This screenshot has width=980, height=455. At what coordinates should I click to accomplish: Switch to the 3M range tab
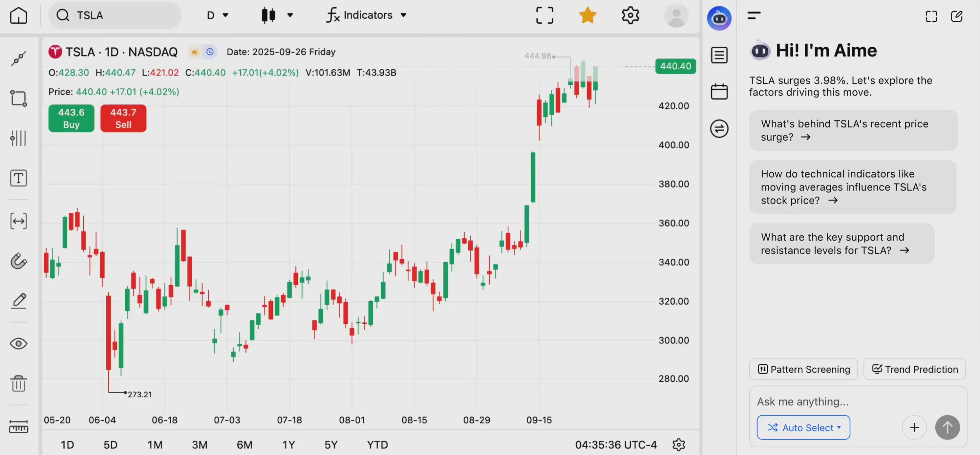click(x=199, y=444)
